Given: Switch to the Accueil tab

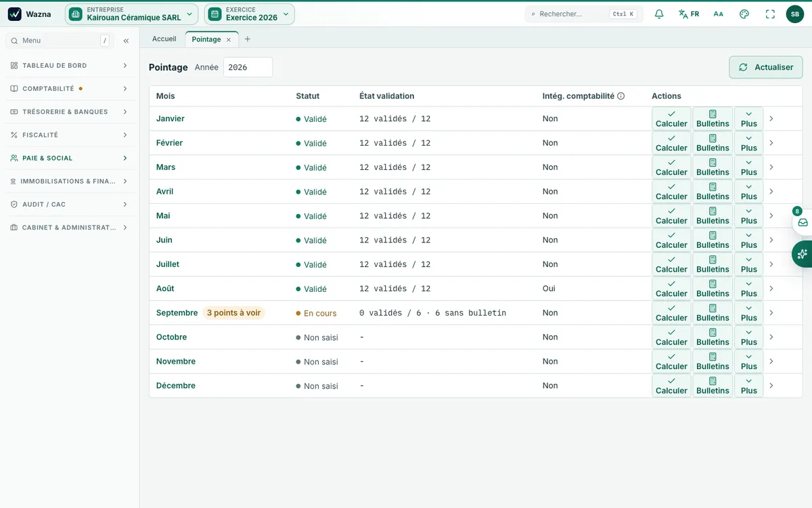Looking at the screenshot, I should pyautogui.click(x=164, y=39).
